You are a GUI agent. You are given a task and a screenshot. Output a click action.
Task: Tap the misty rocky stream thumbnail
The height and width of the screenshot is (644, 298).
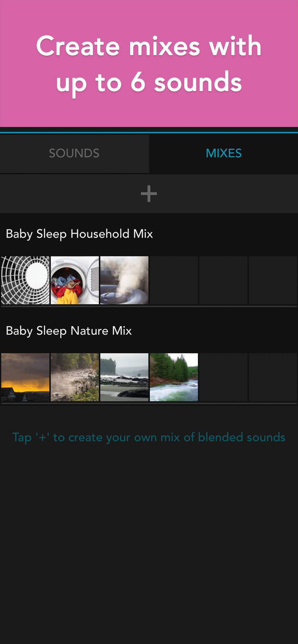[75, 377]
